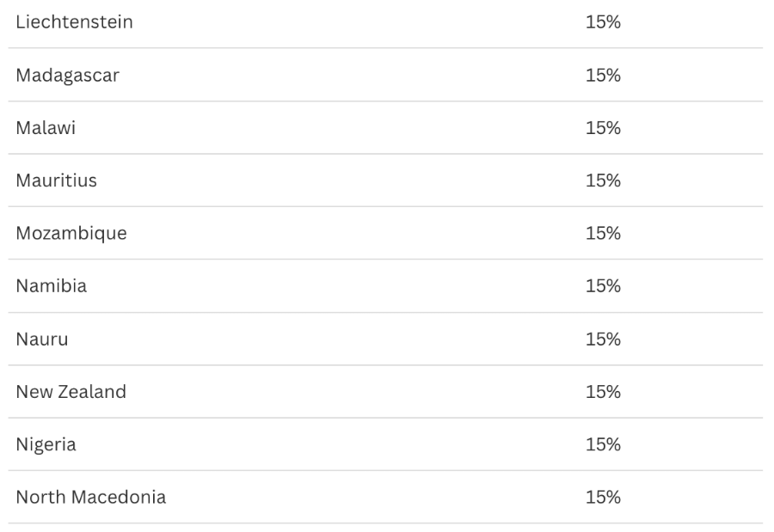Select the 15% rate for Namibia

603,286
